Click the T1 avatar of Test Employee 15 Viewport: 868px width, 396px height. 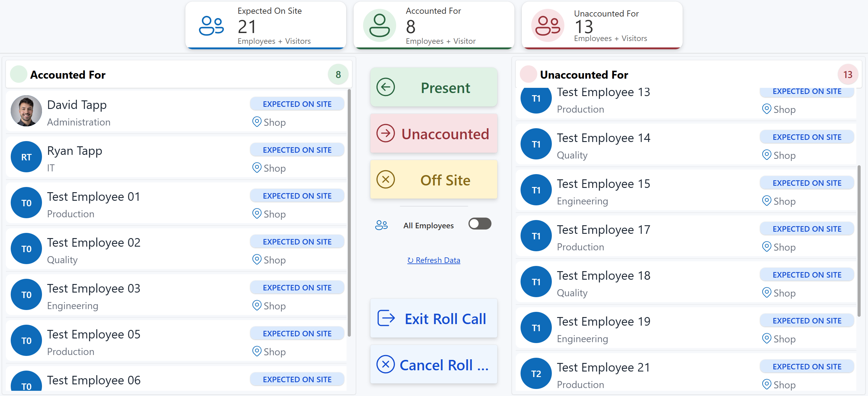[536, 190]
